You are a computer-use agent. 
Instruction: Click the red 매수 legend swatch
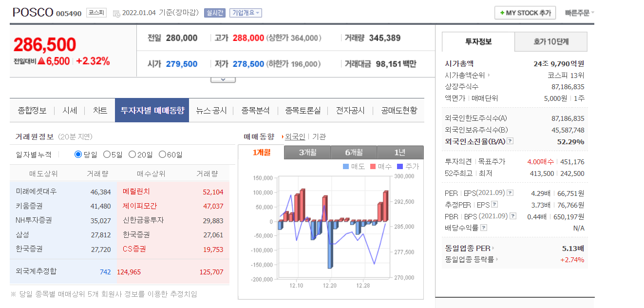(x=373, y=166)
